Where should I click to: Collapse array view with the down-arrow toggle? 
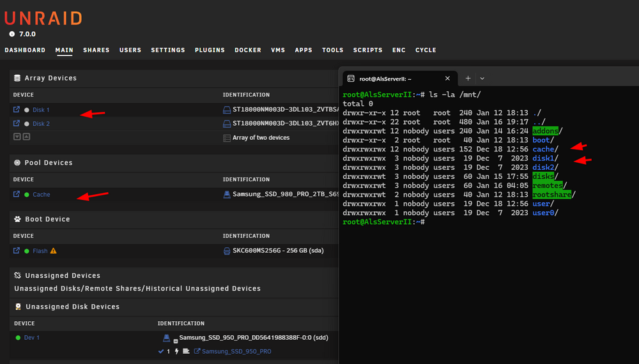(17, 137)
